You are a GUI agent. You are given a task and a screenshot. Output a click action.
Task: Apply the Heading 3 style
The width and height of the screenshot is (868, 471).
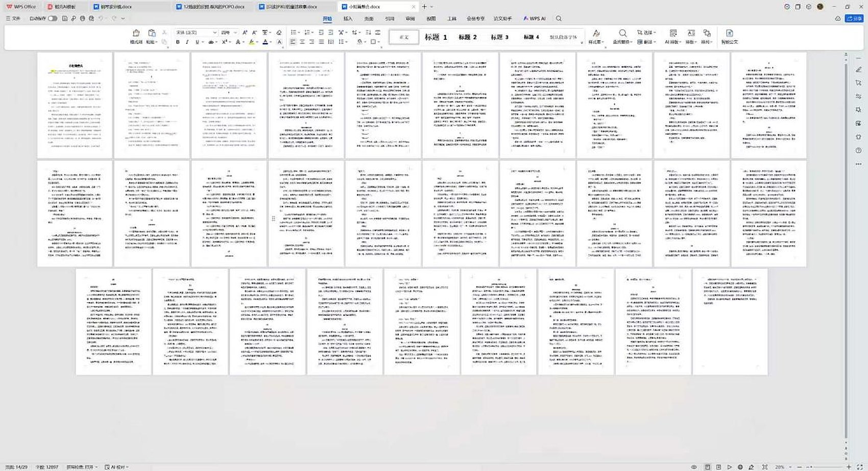tap(499, 37)
